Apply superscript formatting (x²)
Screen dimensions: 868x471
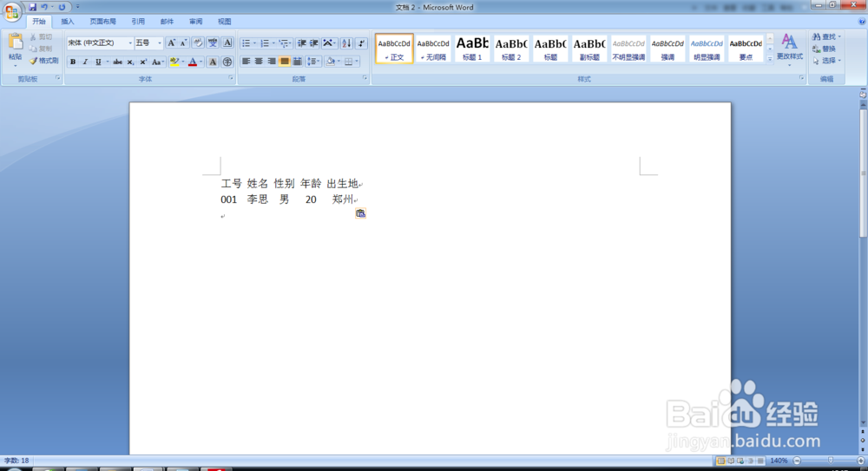tap(143, 62)
